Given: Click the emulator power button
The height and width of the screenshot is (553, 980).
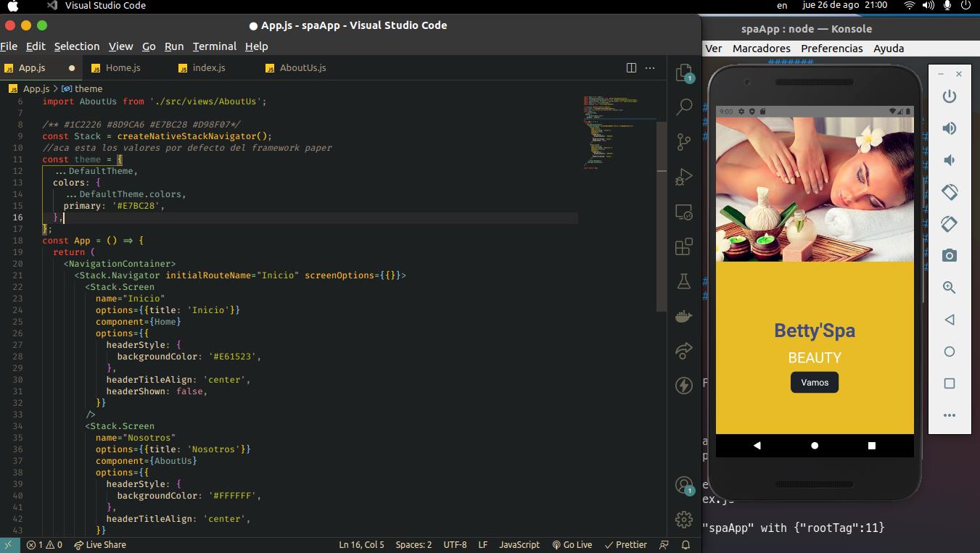Looking at the screenshot, I should point(949,96).
